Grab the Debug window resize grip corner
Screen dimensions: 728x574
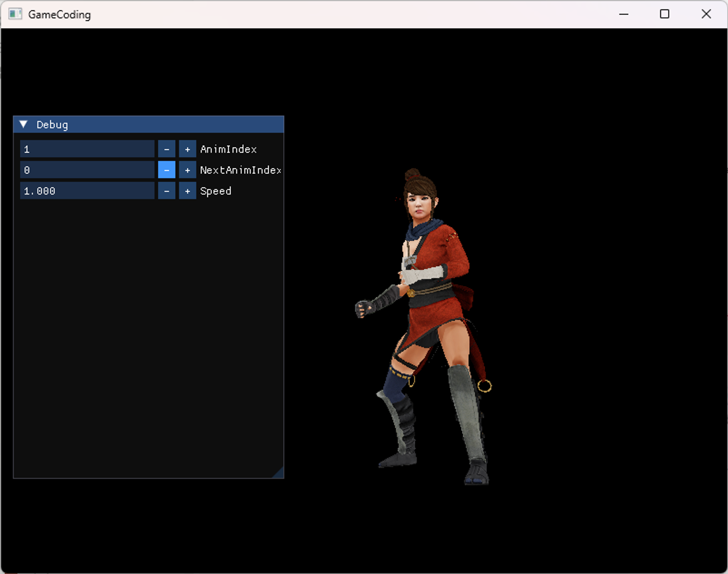279,473
